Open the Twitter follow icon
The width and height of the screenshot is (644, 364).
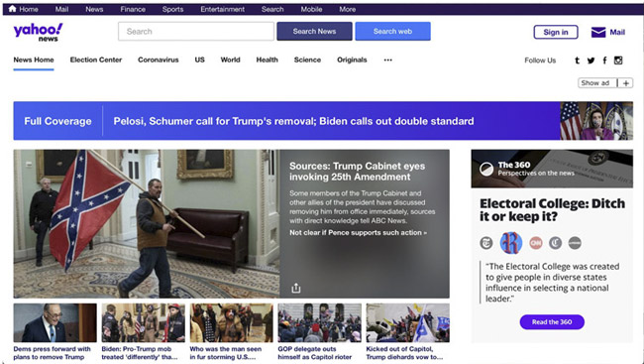[x=591, y=61]
